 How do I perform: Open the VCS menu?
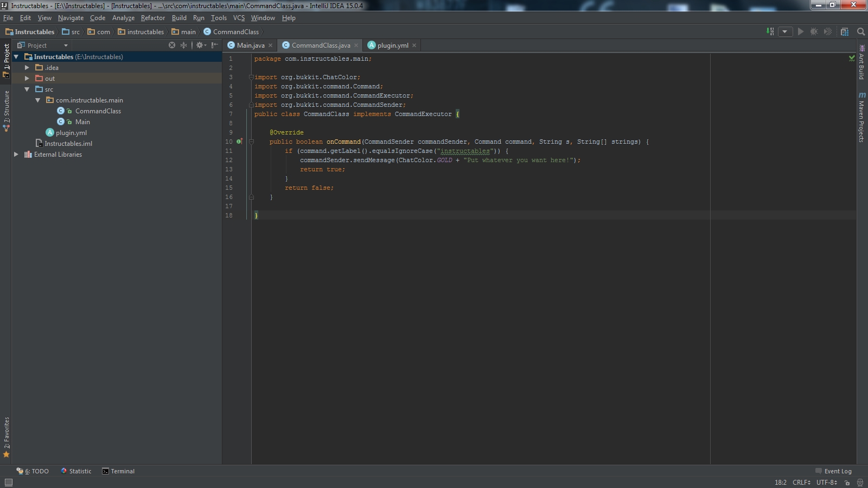(239, 17)
